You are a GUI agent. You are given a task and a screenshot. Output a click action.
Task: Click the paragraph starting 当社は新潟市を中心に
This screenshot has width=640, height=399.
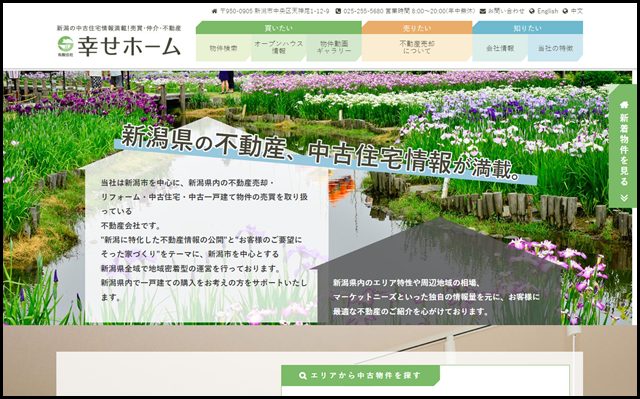204,240
